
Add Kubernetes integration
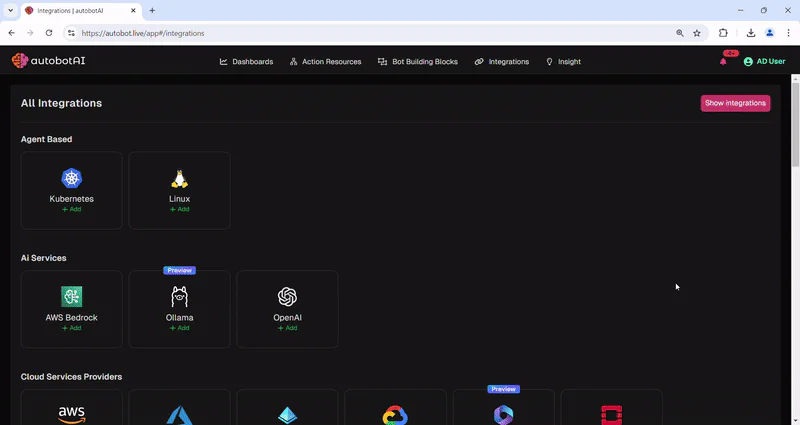71,209
